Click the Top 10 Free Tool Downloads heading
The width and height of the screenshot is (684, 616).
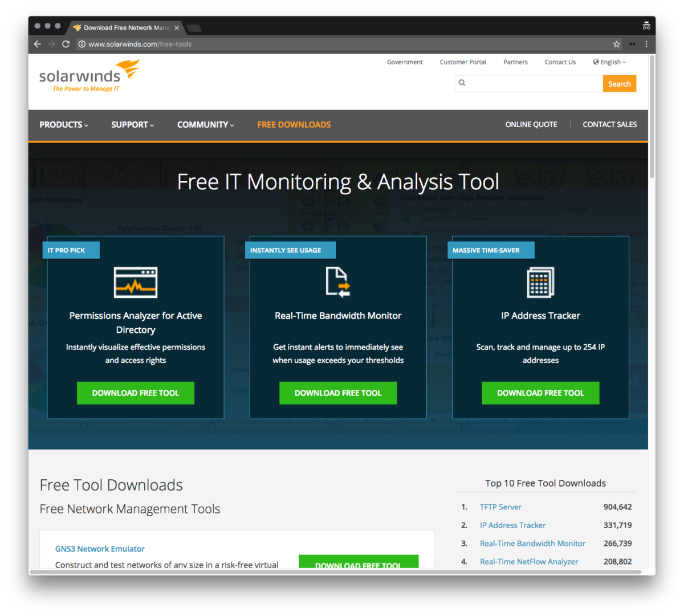click(x=545, y=483)
